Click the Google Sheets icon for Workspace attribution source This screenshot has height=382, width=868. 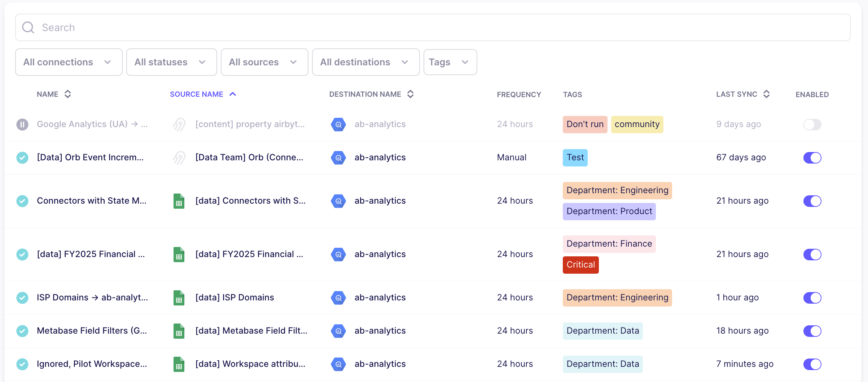[179, 364]
